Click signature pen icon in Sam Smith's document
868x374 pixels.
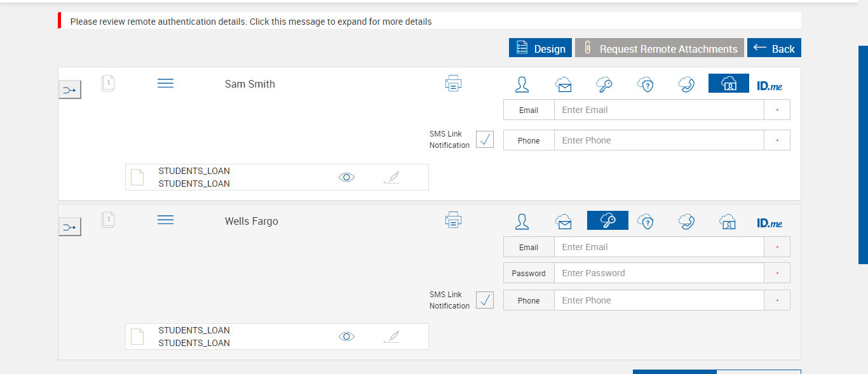(391, 177)
